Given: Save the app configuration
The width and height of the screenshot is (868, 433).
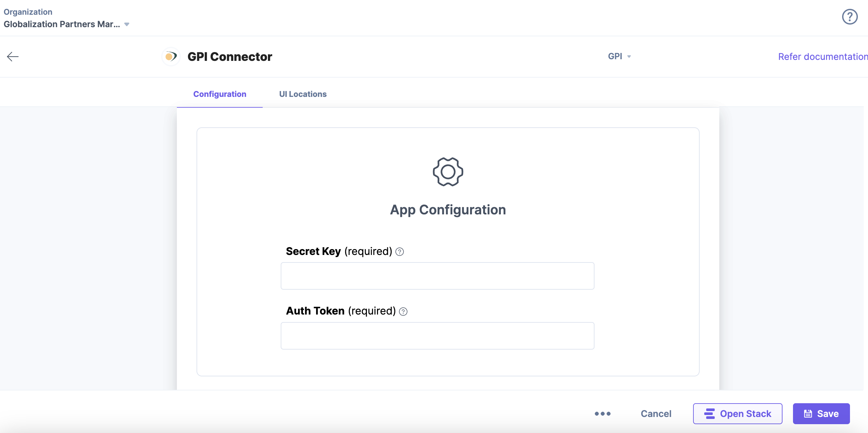Looking at the screenshot, I should click(821, 413).
